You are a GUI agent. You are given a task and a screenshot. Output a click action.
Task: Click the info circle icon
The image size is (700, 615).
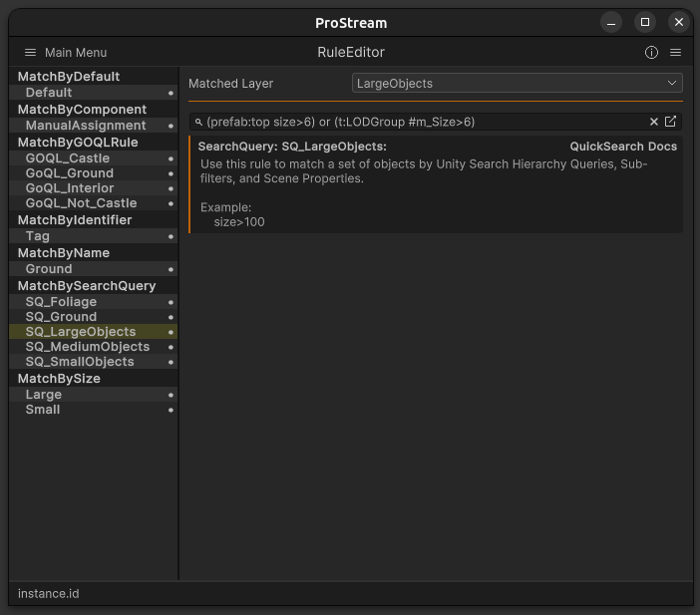coord(651,53)
